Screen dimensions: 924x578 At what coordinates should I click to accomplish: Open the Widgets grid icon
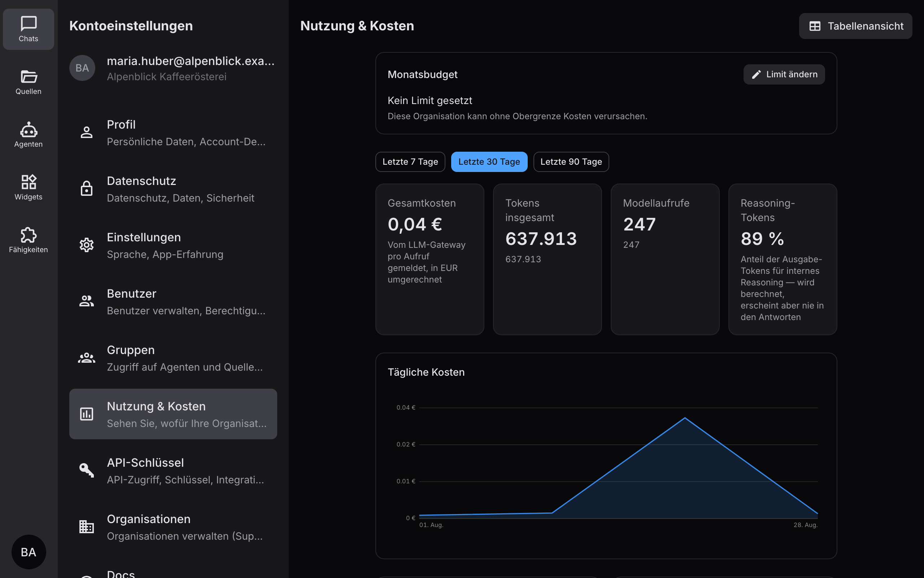[x=29, y=182]
